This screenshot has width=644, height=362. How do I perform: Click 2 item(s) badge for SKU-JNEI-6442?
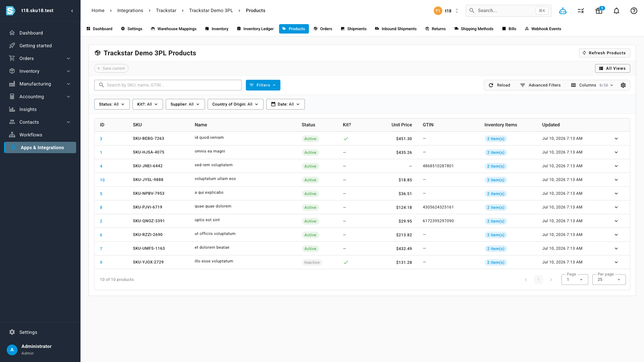pos(496,166)
